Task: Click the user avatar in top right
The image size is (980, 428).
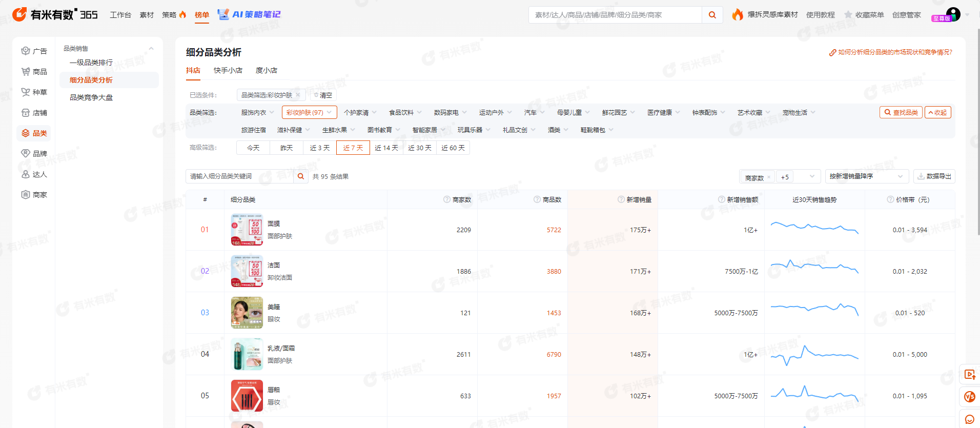Action: 953,14
